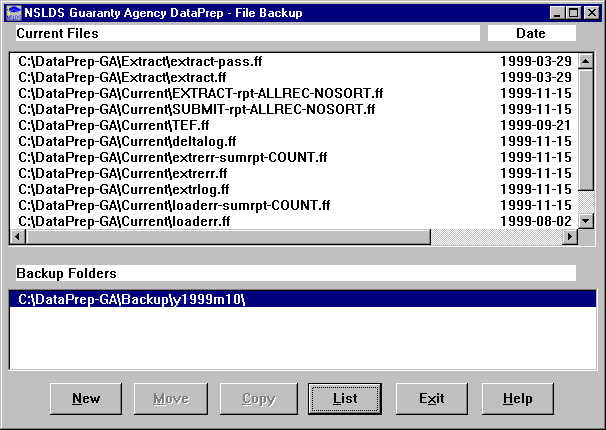Click the greyed-out Copy button
The image size is (606, 430).
coord(259,399)
